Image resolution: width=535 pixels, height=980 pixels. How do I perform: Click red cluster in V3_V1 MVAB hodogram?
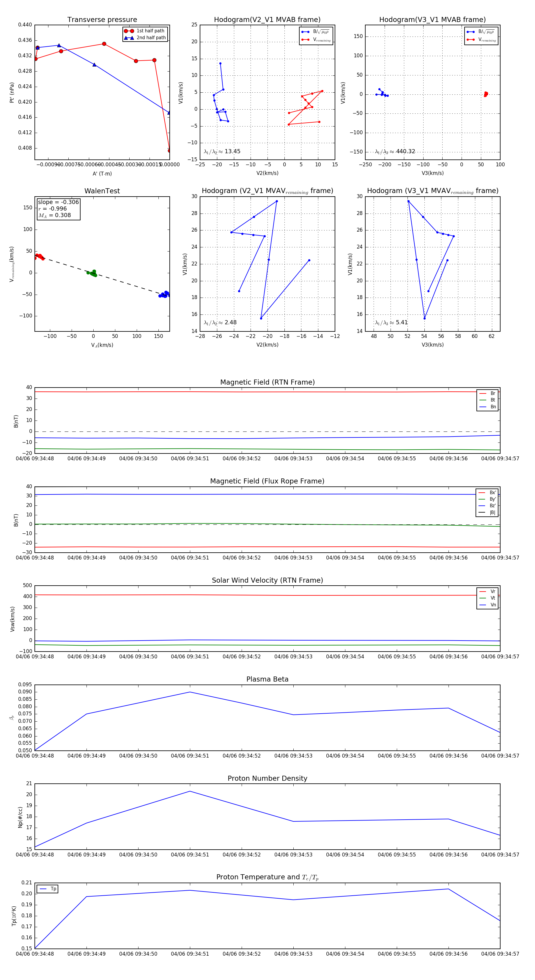(x=485, y=94)
